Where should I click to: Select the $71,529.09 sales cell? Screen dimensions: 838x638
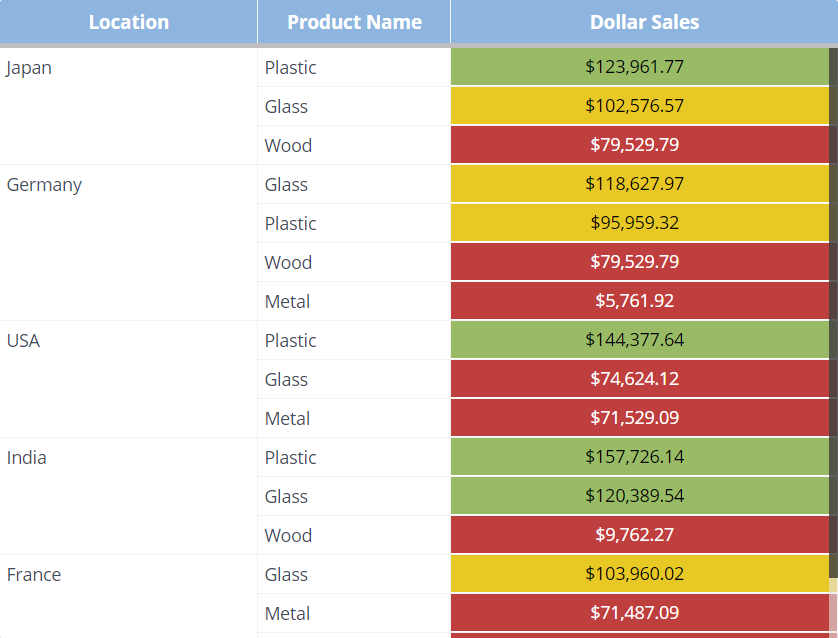[640, 418]
